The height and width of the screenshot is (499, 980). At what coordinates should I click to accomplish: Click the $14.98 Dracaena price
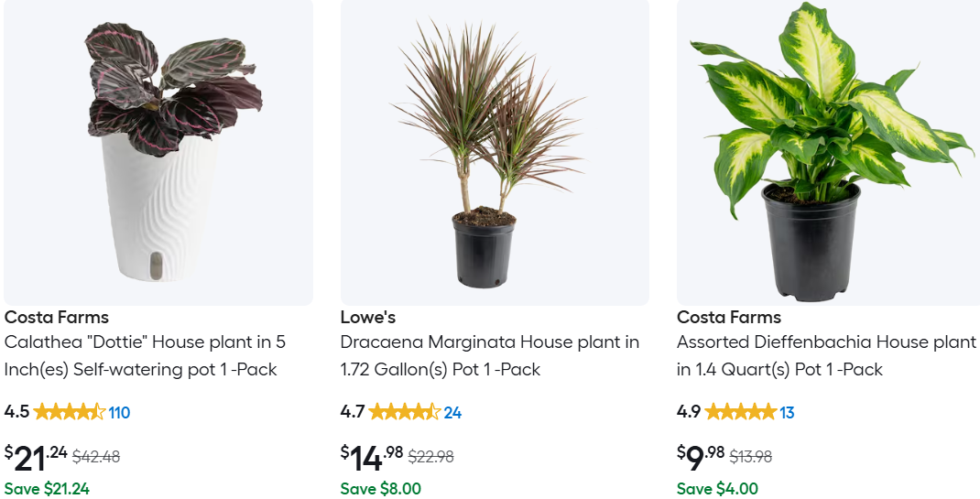[x=371, y=455]
